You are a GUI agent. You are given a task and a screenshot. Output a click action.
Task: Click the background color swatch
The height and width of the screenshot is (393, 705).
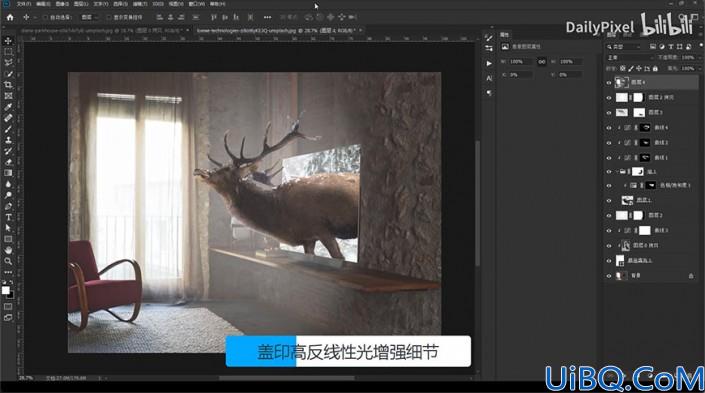[x=10, y=295]
